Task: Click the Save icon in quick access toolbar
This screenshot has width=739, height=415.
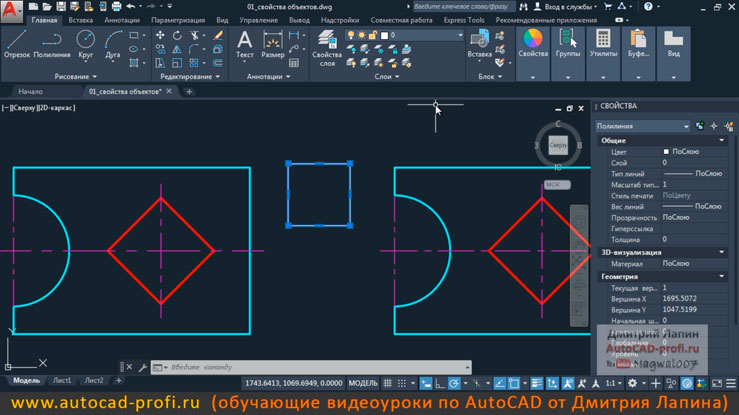Action: (x=61, y=7)
